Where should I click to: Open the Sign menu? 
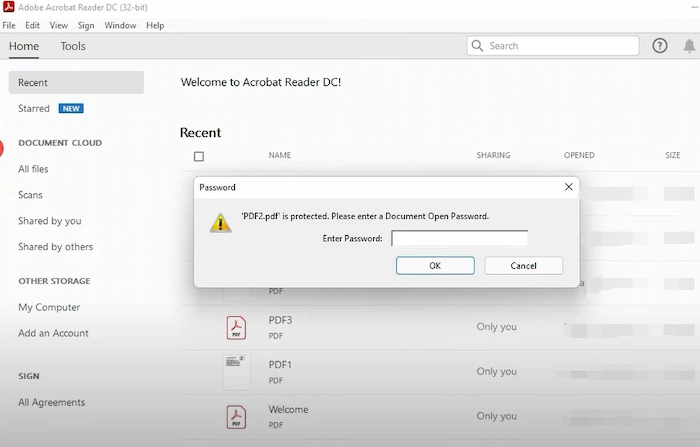click(x=86, y=25)
